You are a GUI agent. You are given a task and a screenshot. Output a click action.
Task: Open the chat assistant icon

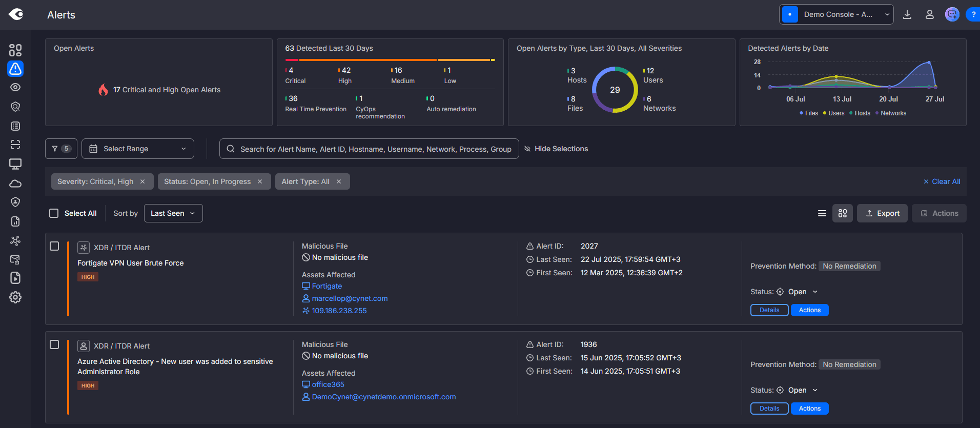coord(952,14)
